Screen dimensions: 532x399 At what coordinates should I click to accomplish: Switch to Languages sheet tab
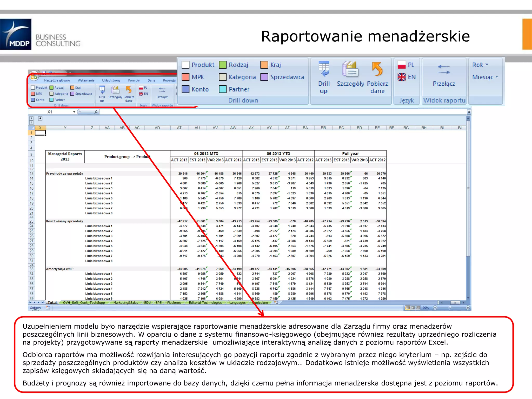click(237, 302)
